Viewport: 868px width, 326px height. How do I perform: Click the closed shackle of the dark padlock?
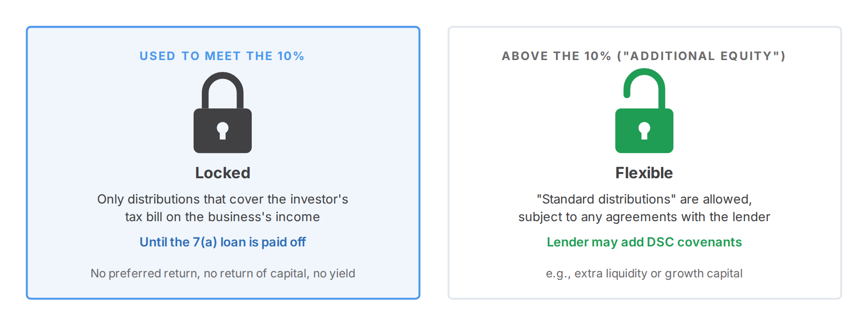[x=222, y=91]
